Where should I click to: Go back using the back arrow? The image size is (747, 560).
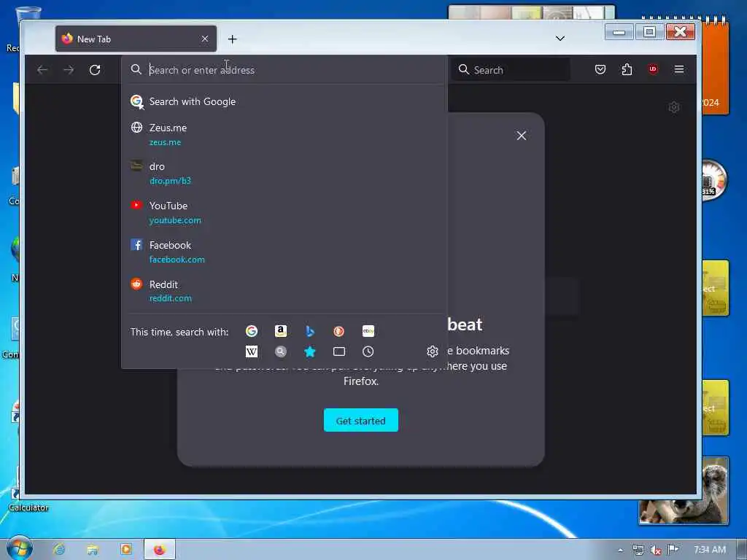coord(42,70)
